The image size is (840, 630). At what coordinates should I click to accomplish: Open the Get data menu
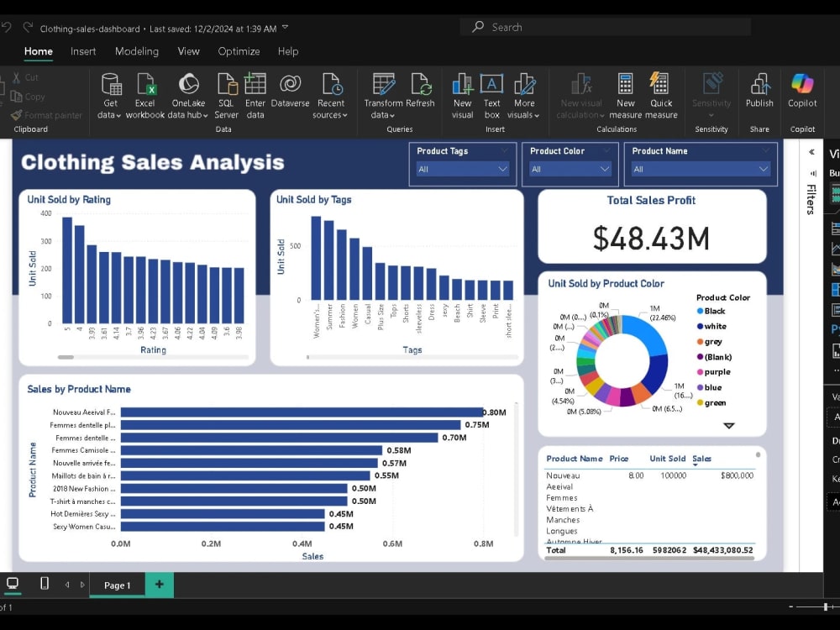point(110,96)
